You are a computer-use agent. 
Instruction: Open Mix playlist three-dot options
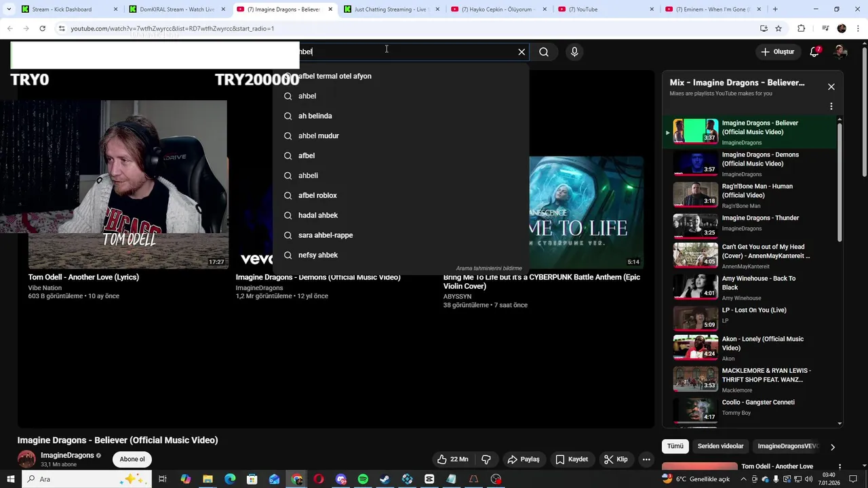[831, 106]
